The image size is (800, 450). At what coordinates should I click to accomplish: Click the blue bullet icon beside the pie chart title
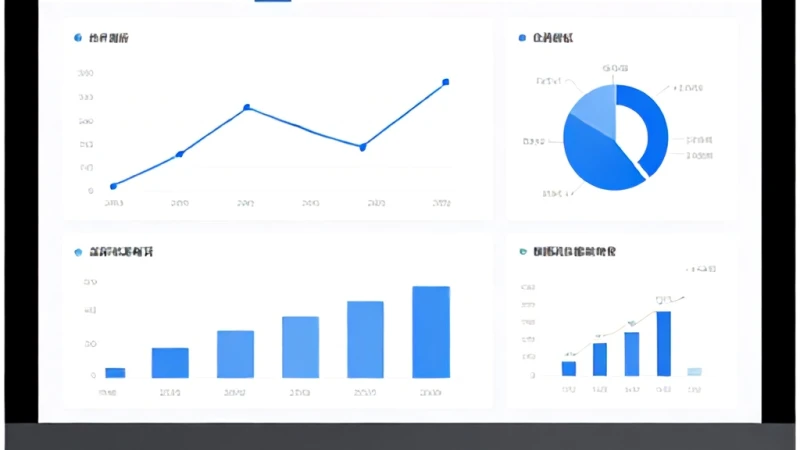point(522,38)
